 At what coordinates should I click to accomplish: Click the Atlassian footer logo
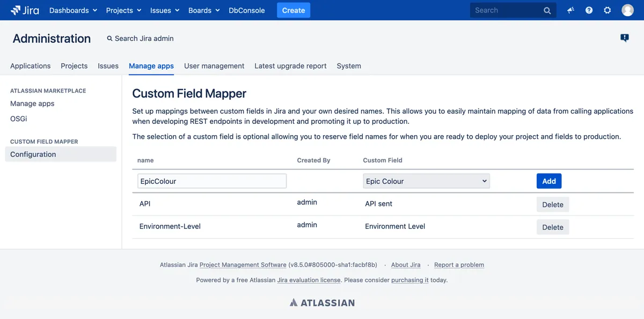(322, 302)
